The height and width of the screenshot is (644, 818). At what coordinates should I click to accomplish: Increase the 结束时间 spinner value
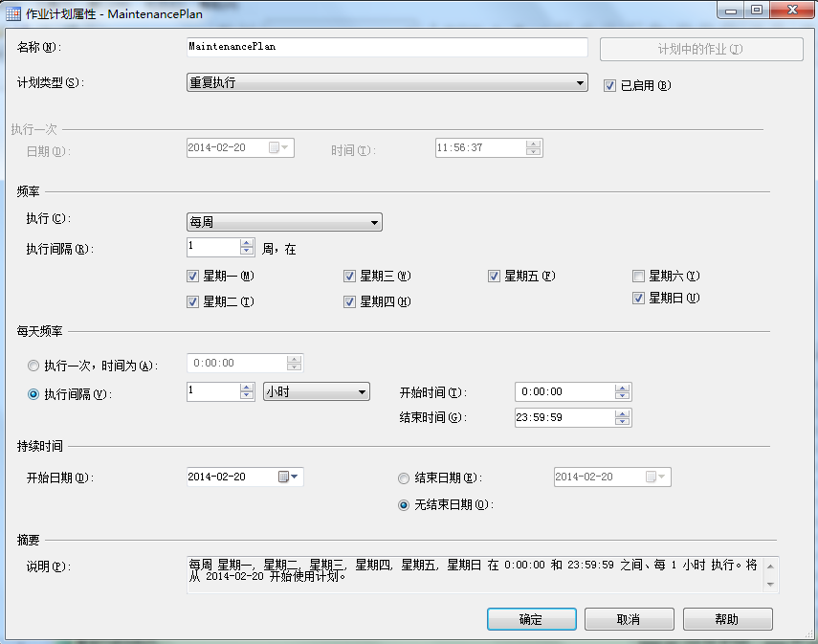(x=622, y=413)
